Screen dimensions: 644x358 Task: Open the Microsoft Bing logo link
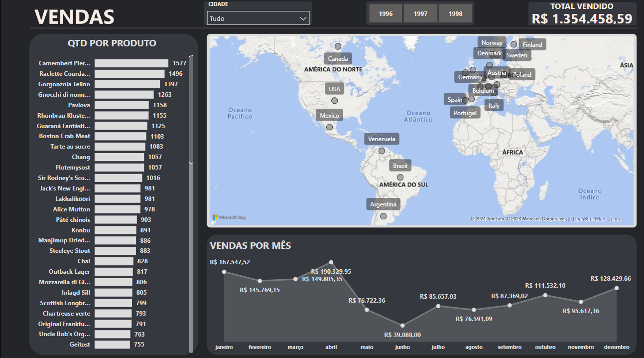tap(229, 217)
